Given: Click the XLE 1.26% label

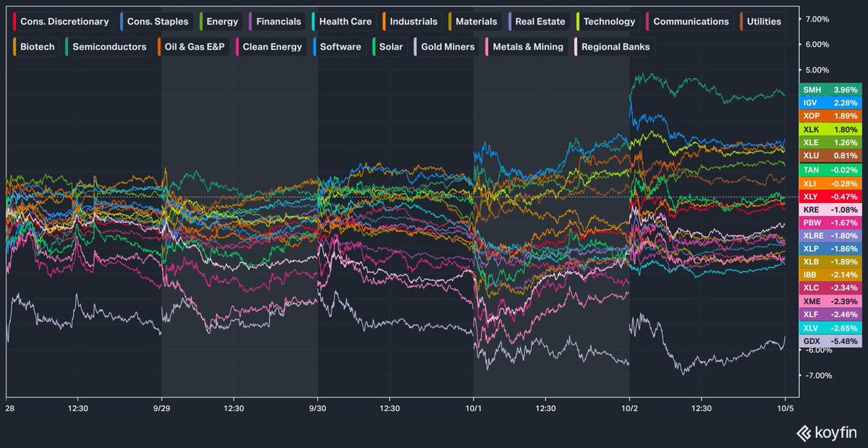Looking at the screenshot, I should (830, 142).
